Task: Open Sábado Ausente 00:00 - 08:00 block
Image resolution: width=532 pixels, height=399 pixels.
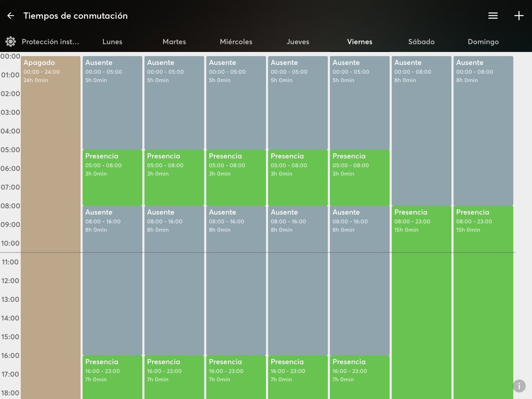Action: pyautogui.click(x=422, y=131)
